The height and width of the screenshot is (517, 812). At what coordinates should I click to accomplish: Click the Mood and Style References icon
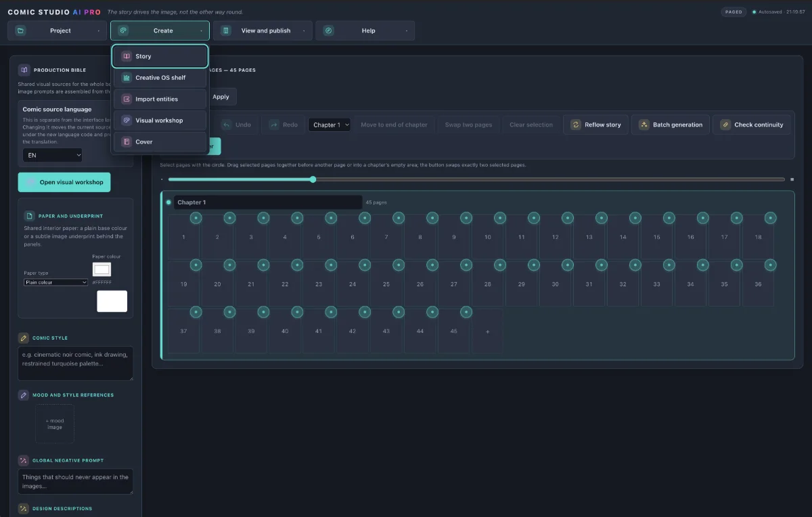pos(24,395)
